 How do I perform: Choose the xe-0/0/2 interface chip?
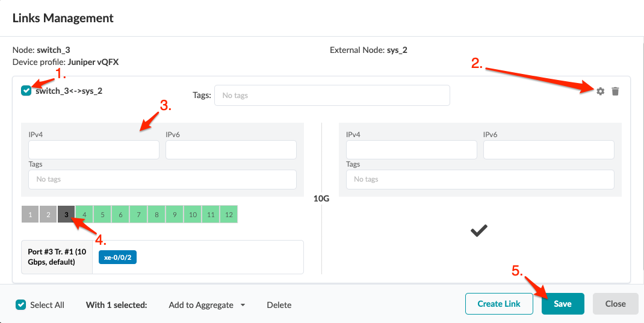pyautogui.click(x=117, y=257)
